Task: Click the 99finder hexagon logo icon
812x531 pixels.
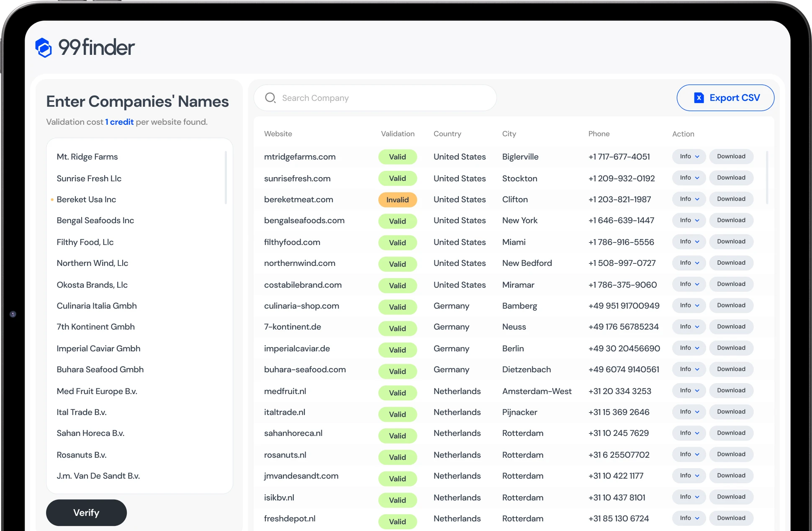Action: click(x=44, y=47)
